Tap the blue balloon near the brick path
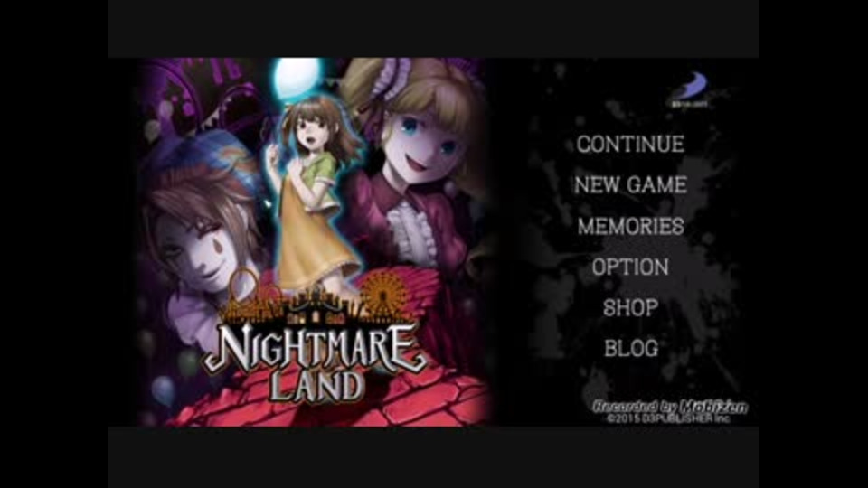 tap(163, 389)
